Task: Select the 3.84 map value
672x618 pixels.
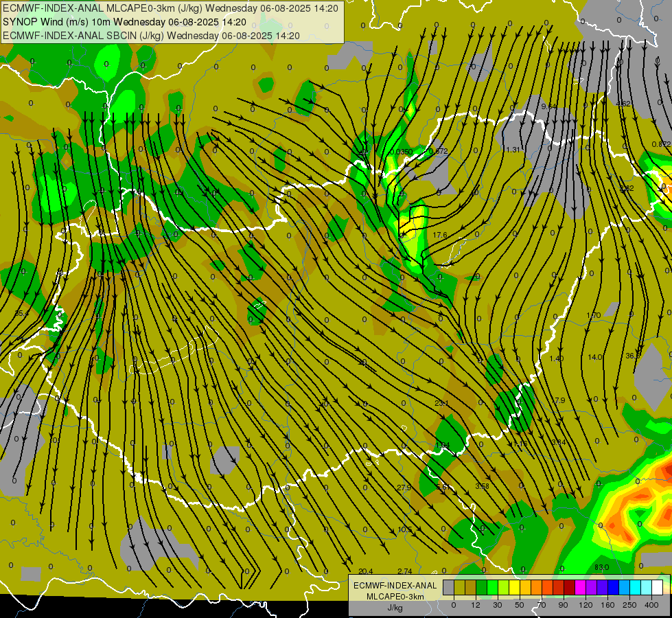Action: point(559,442)
